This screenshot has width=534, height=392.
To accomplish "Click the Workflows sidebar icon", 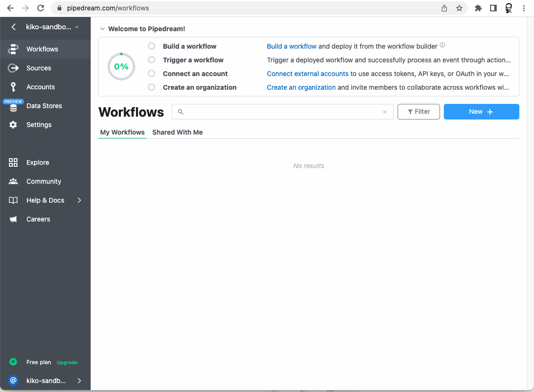I will point(13,49).
